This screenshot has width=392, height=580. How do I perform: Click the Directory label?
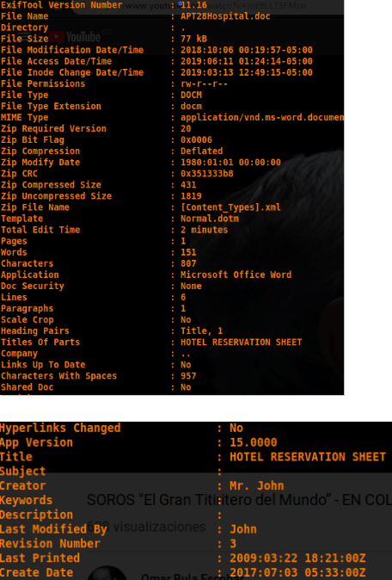[x=25, y=28]
